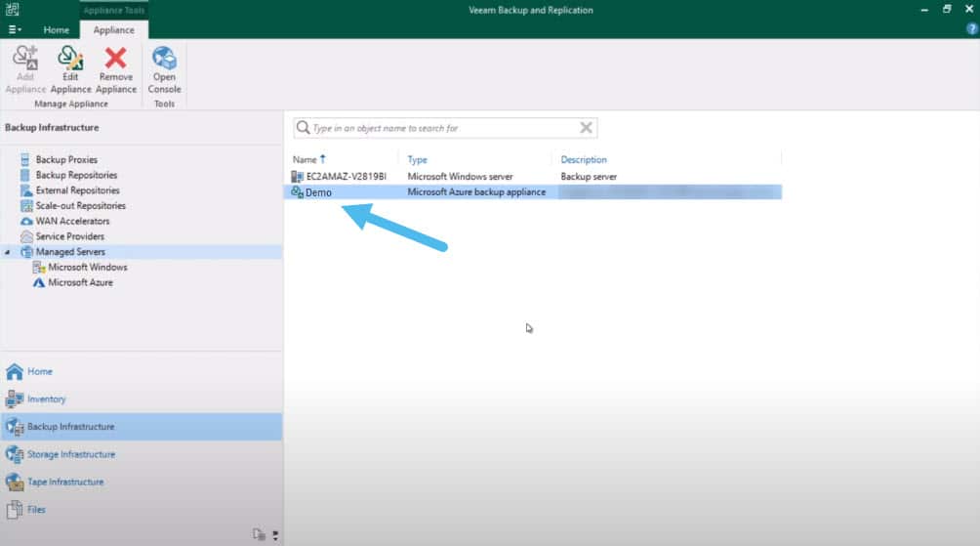Click the Edit Appliance ribbon icon

click(70, 59)
